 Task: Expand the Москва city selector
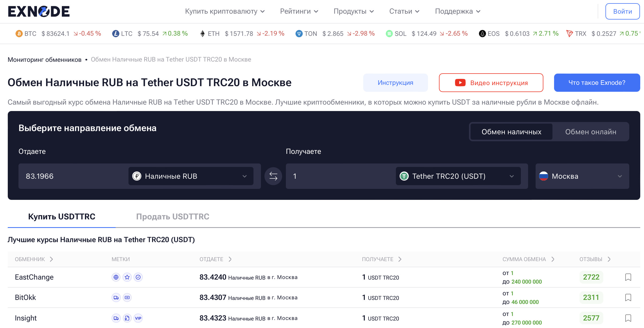click(x=582, y=176)
